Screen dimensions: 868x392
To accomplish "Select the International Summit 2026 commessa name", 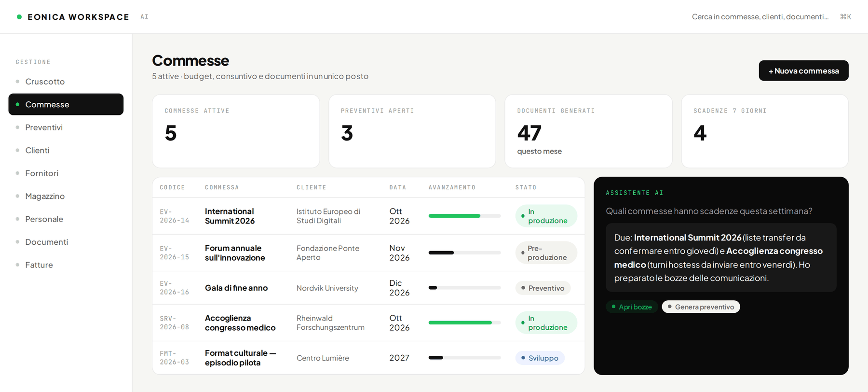I will click(230, 216).
